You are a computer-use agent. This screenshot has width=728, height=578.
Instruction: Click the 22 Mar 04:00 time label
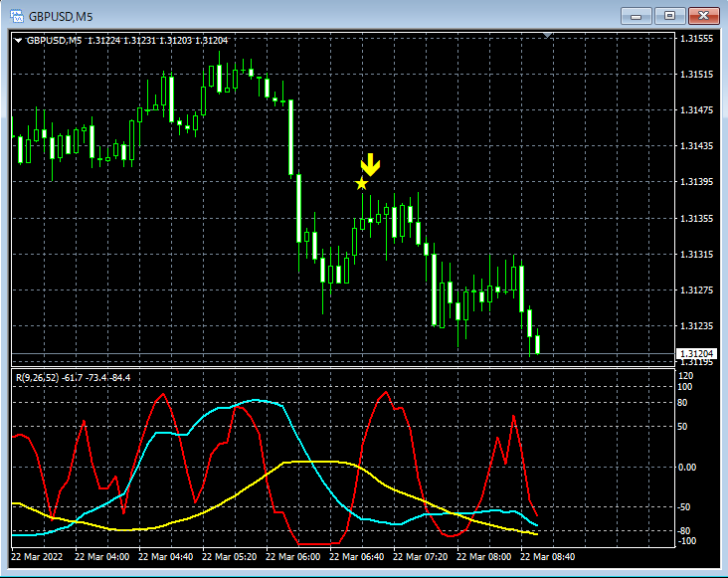pyautogui.click(x=102, y=557)
